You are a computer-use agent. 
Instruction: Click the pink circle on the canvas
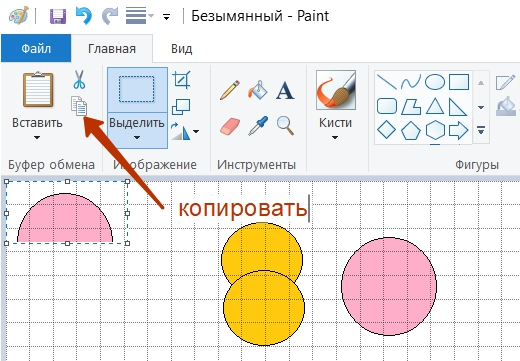389,286
